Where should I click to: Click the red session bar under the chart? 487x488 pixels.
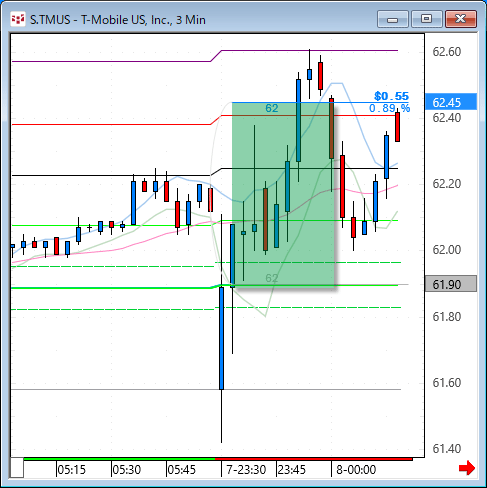314,459
